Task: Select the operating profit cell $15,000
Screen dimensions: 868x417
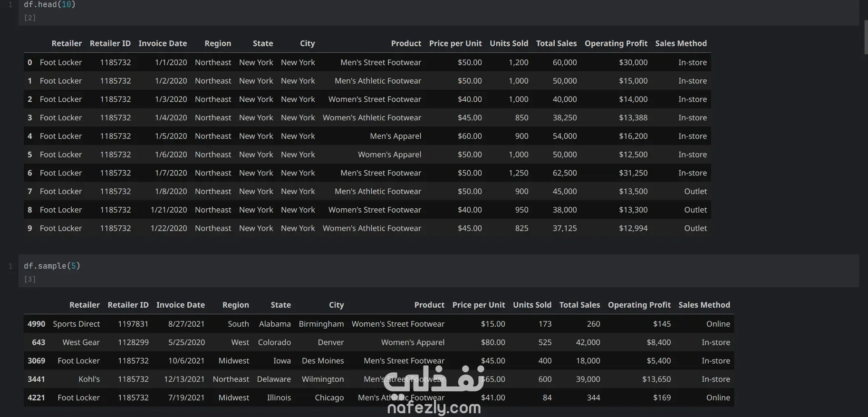Action: click(633, 81)
